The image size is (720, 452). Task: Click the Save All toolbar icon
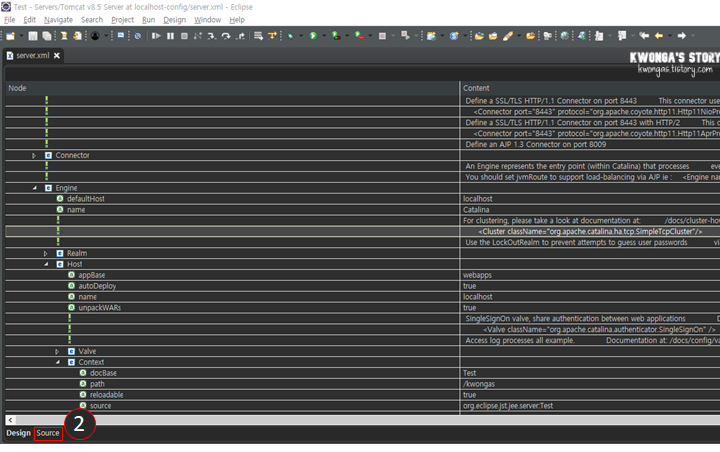pos(47,36)
